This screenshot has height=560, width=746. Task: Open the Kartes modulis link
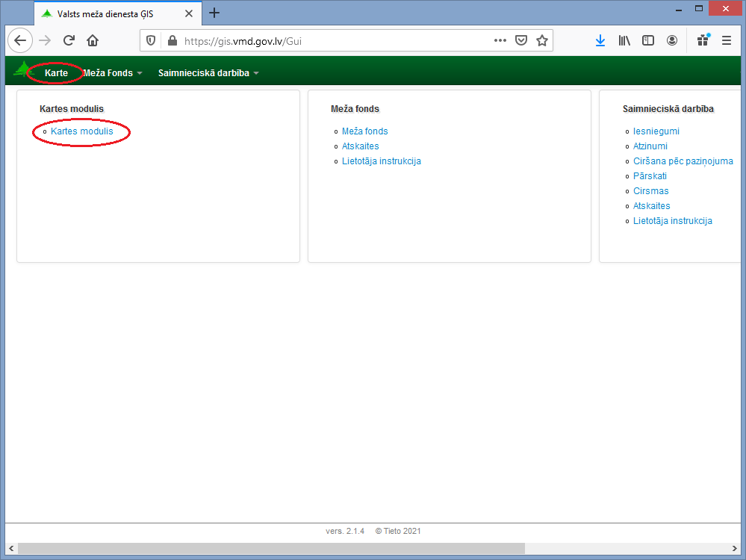click(x=82, y=131)
